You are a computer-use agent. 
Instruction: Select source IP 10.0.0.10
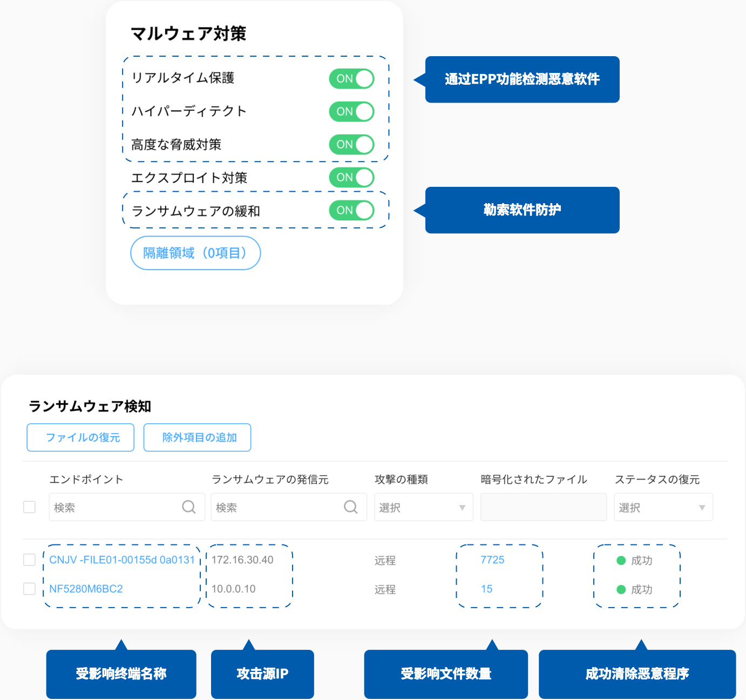point(234,589)
